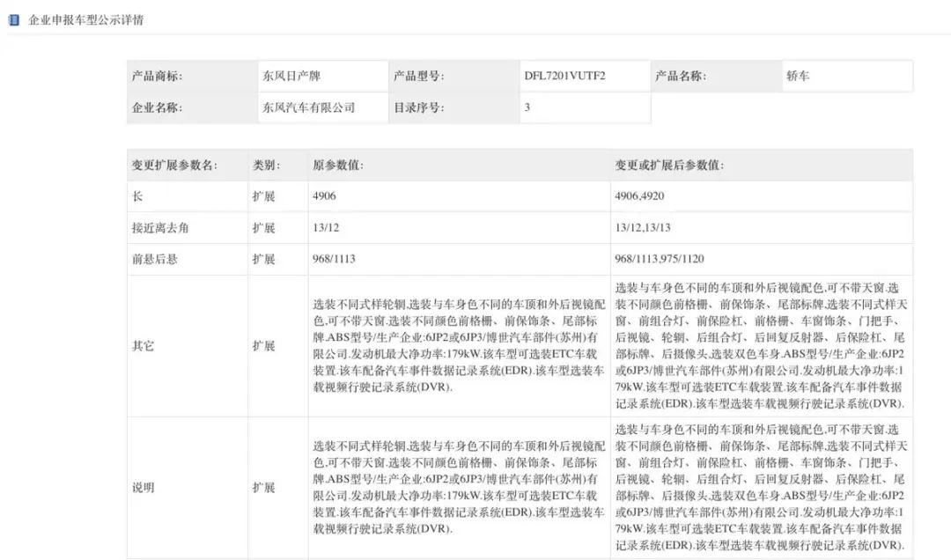
Task: Click the changed value text in 其它 row
Action: click(x=761, y=346)
